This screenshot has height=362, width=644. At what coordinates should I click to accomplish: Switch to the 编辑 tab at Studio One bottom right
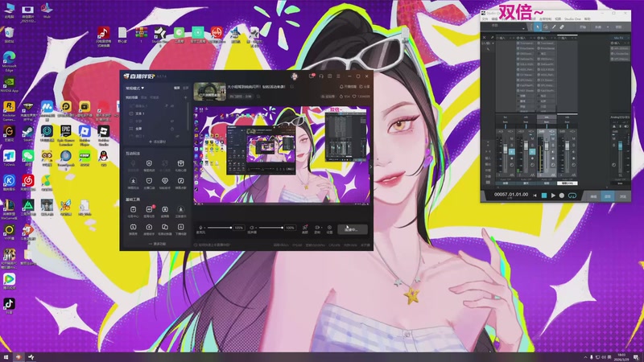(x=593, y=196)
